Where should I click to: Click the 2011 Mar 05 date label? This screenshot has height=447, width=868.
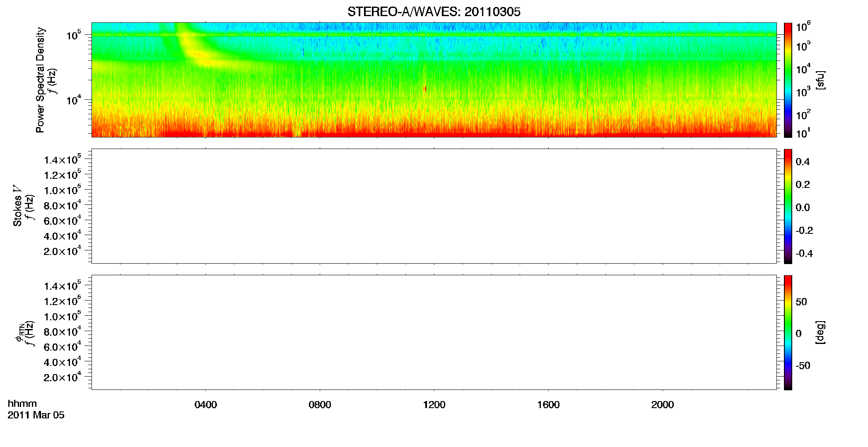click(x=36, y=415)
